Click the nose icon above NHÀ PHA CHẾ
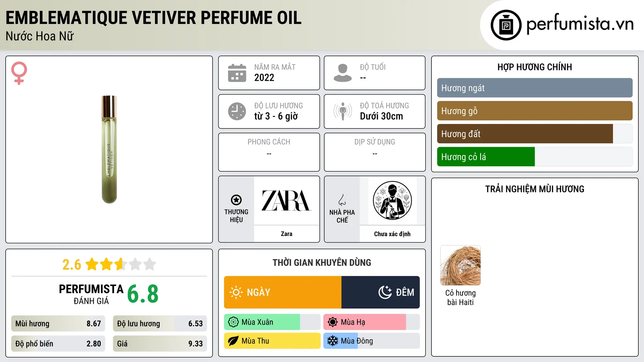644x362 pixels. click(342, 200)
